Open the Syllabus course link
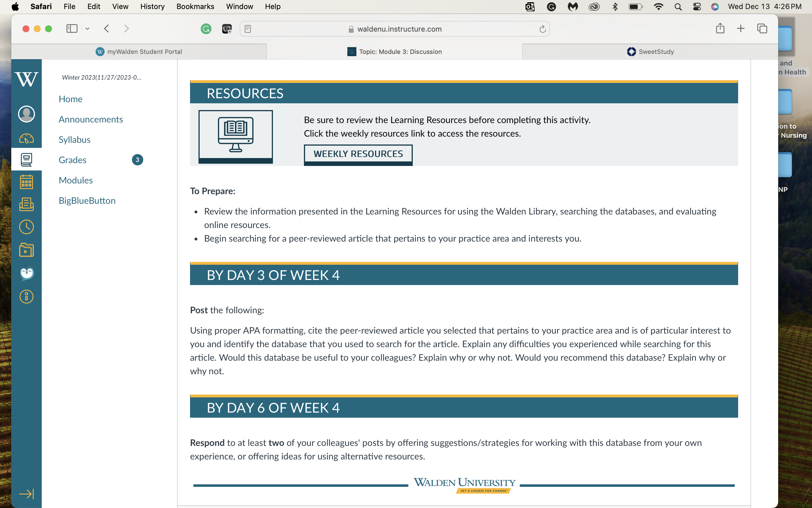The width and height of the screenshot is (812, 508). pos(74,140)
